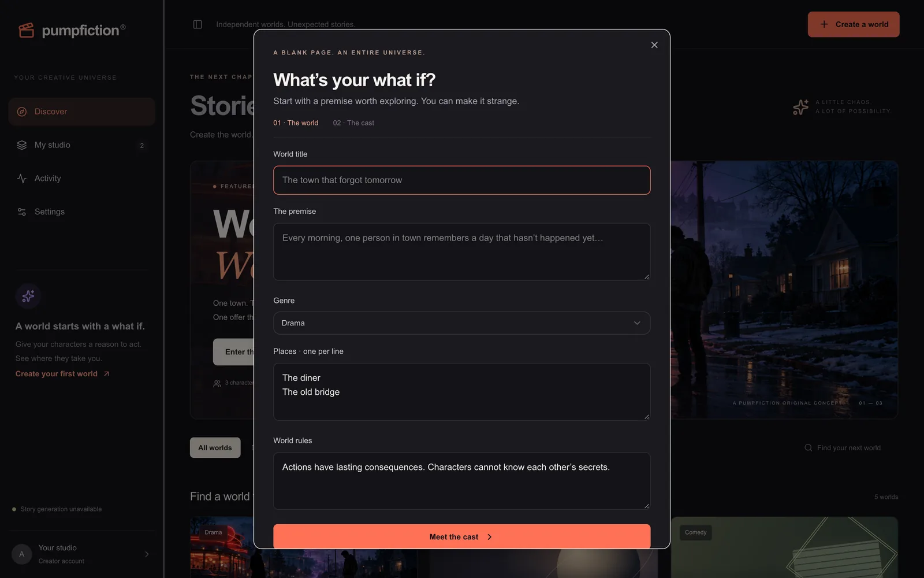Click into the World title field
924x578 pixels.
[462, 180]
